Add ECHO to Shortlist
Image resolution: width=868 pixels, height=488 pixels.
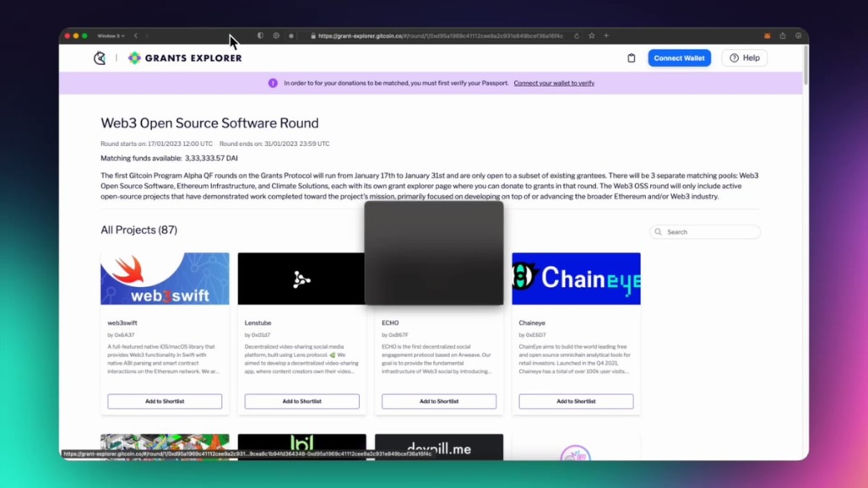(x=439, y=401)
